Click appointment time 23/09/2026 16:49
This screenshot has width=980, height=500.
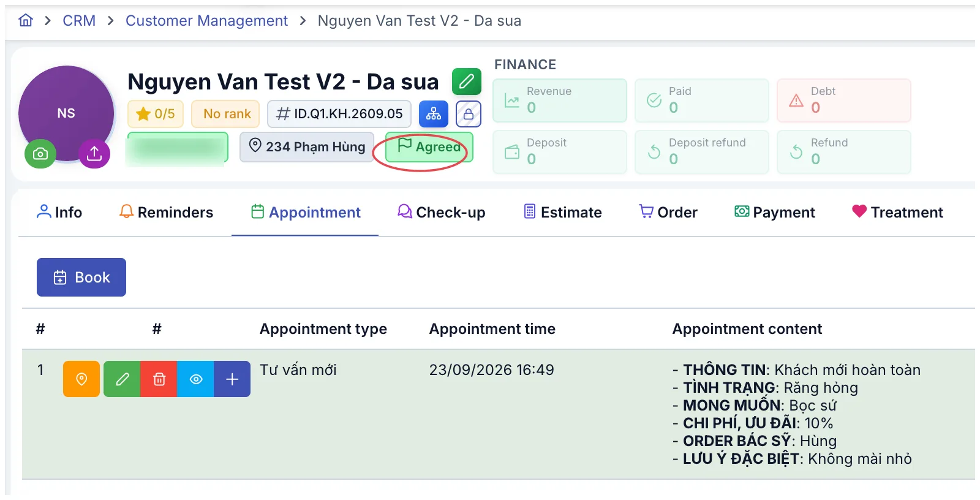492,370
